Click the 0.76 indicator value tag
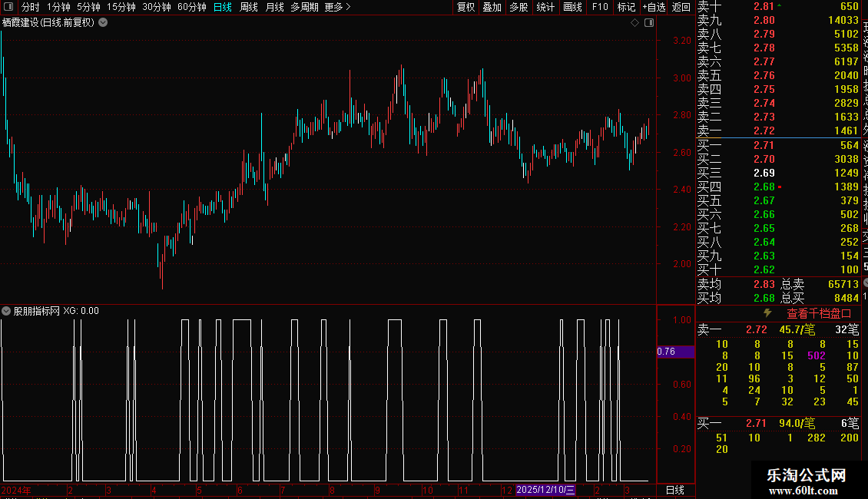Screen dimensions: 868x499 [675, 352]
